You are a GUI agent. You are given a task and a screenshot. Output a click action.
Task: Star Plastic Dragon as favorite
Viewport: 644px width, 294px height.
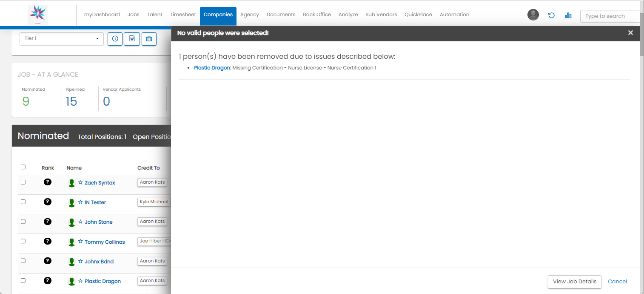pyautogui.click(x=80, y=281)
